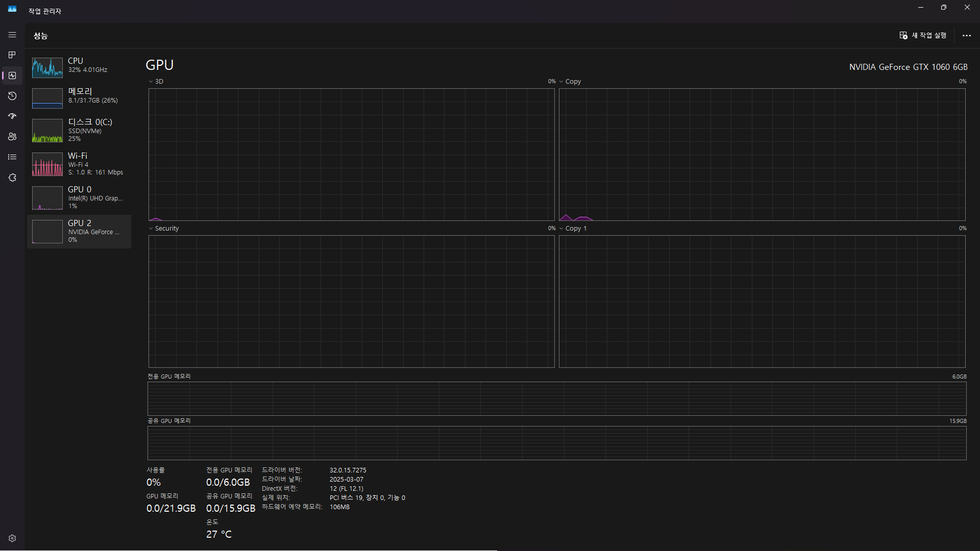Click the driver date 2025-03-07

point(346,480)
